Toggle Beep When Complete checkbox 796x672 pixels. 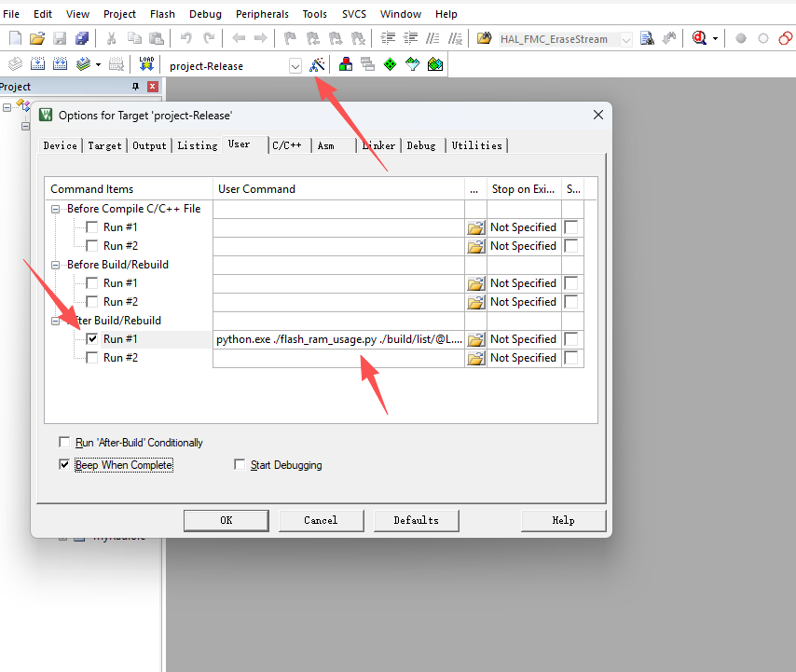click(64, 464)
